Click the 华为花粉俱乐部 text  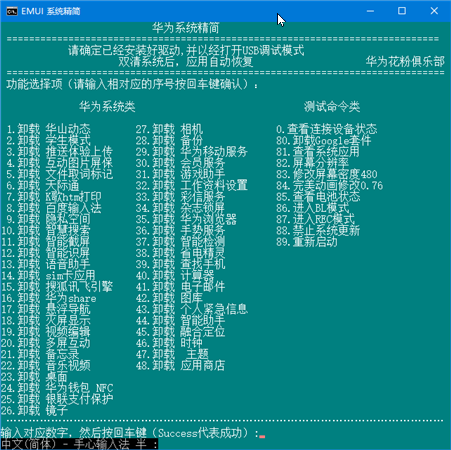point(405,62)
